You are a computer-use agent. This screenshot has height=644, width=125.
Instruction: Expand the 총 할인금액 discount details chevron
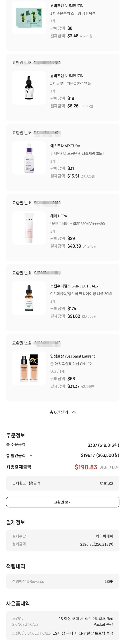[x=31, y=455]
